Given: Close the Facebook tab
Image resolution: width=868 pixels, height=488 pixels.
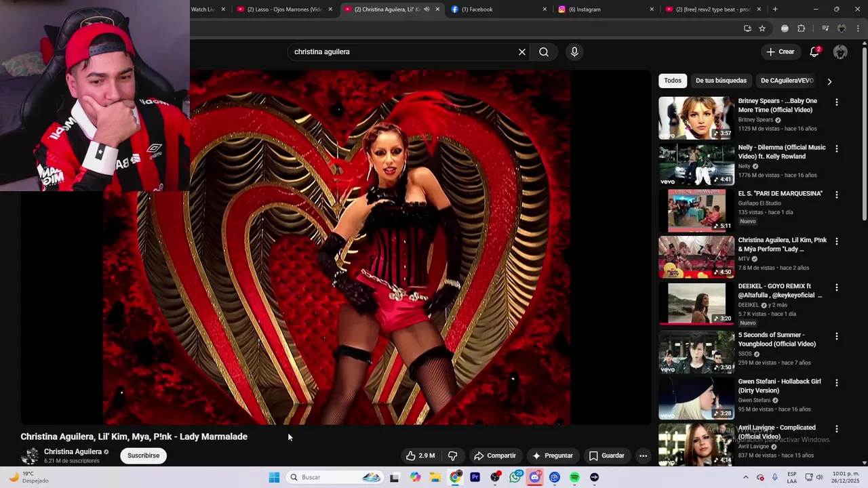Looking at the screenshot, I should point(545,9).
